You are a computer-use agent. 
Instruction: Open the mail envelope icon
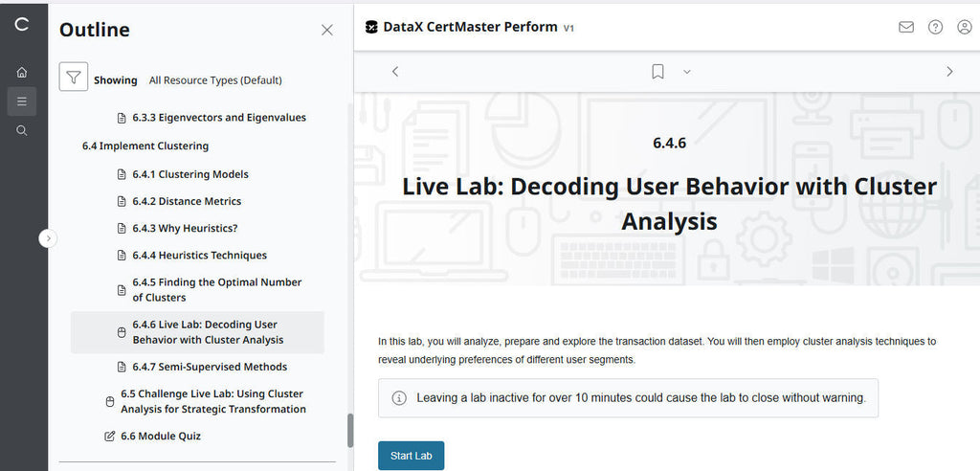(x=906, y=27)
